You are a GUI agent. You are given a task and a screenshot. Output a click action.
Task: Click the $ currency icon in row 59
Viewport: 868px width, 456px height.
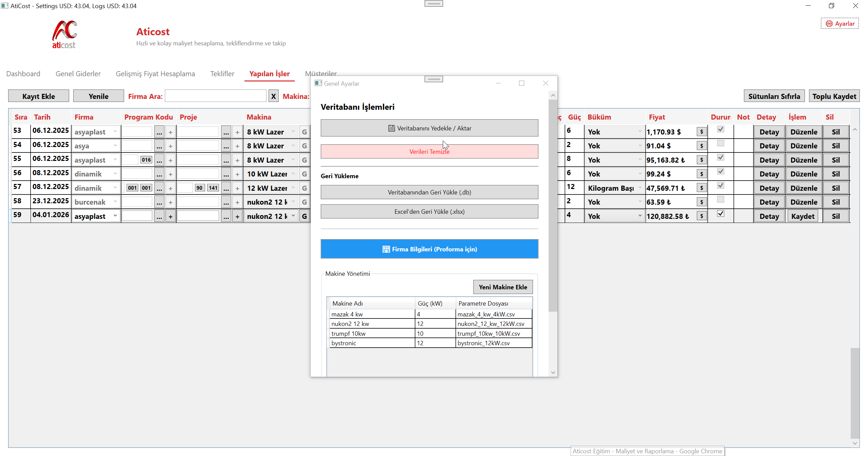point(702,216)
